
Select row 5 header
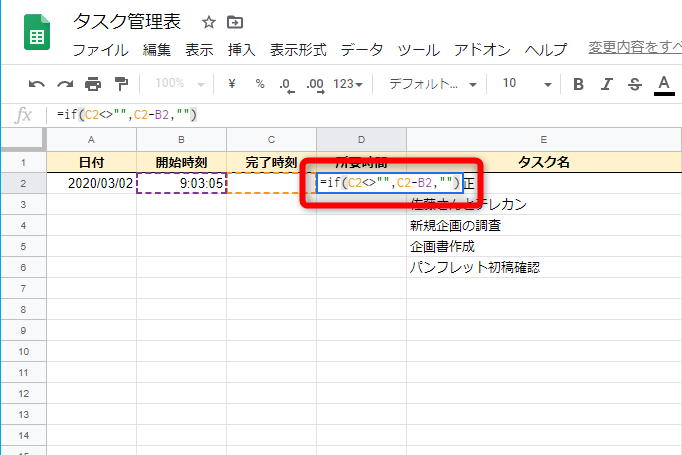23,247
